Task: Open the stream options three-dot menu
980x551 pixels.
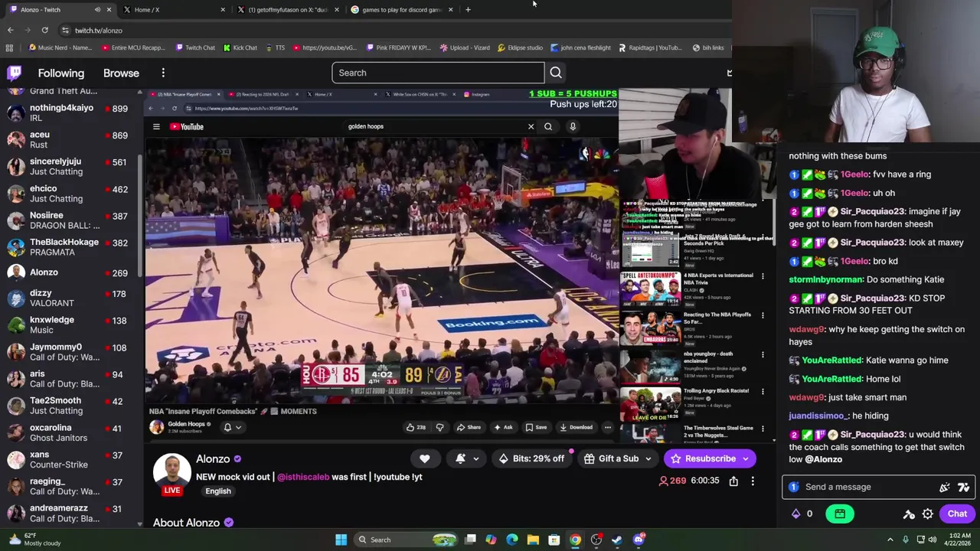Action: 753,481
